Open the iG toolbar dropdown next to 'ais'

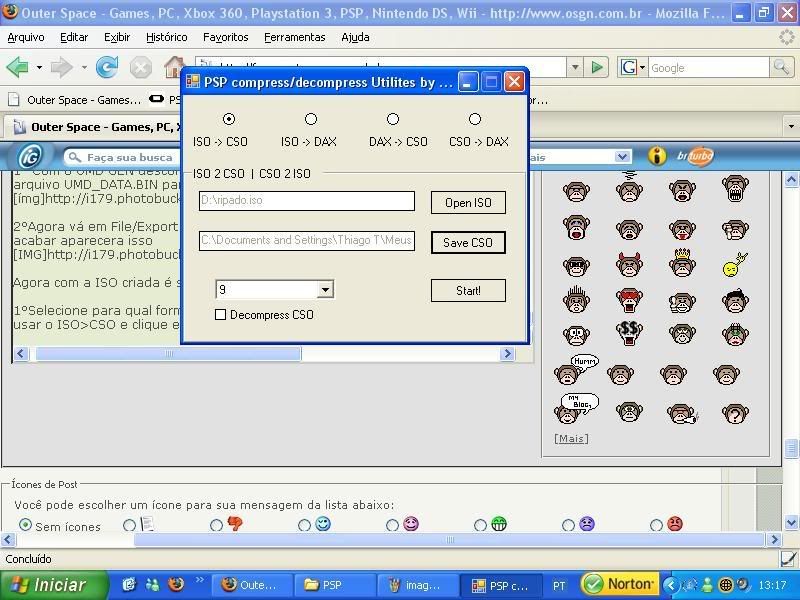coord(622,157)
